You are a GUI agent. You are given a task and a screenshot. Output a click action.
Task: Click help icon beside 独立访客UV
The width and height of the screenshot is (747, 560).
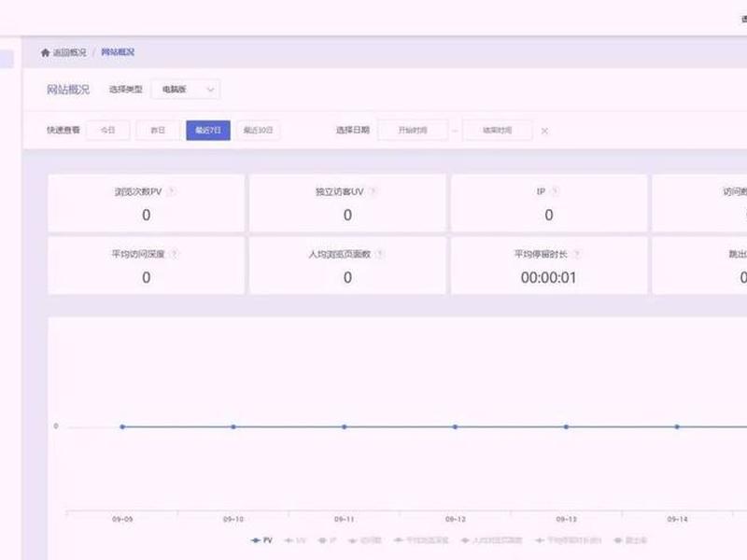click(x=373, y=191)
